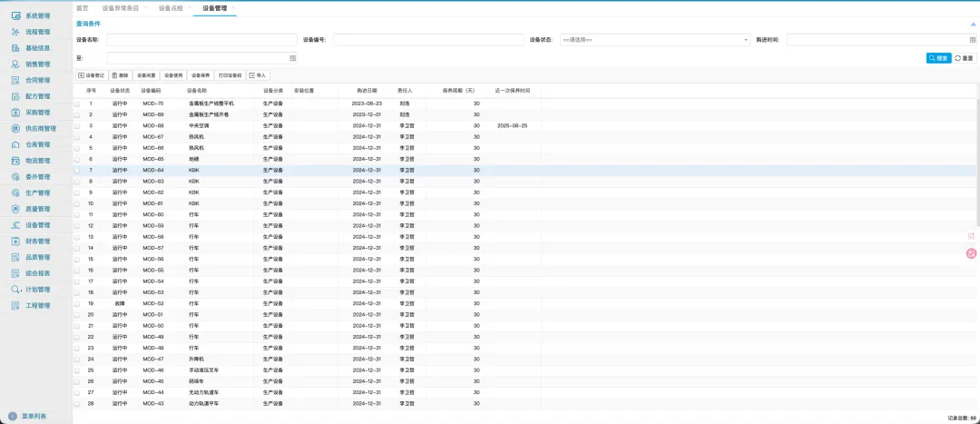Click the 删除 trash toolbar button

pyautogui.click(x=120, y=75)
